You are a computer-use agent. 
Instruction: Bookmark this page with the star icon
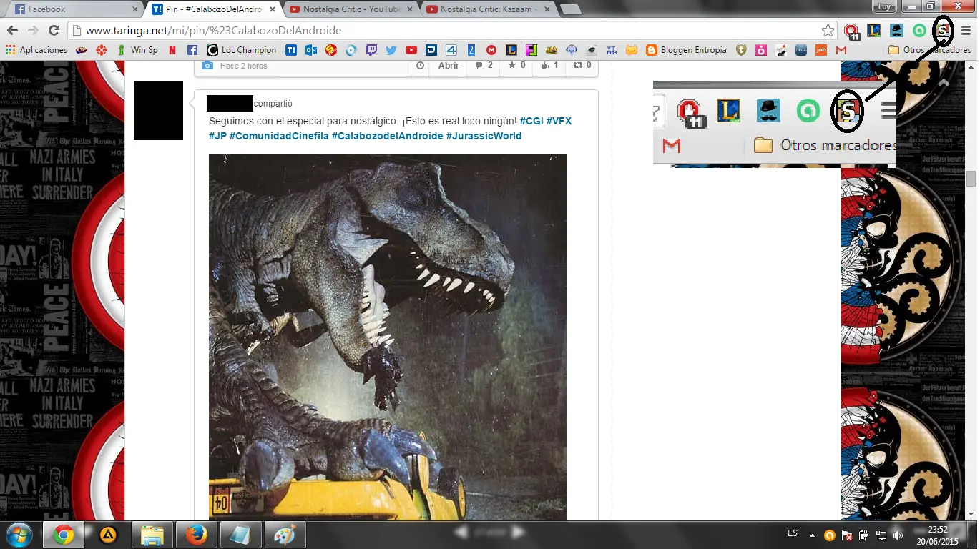pyautogui.click(x=828, y=30)
